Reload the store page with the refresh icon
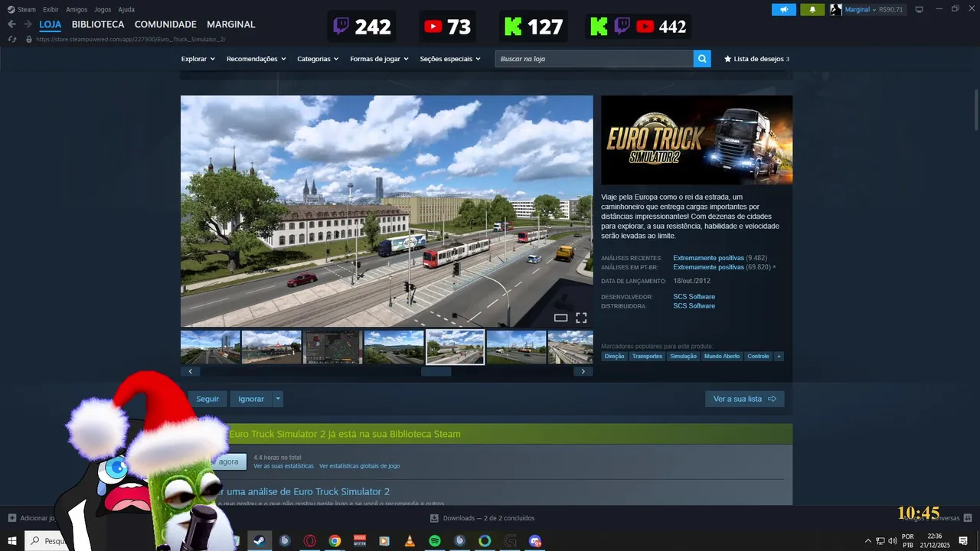 click(12, 39)
